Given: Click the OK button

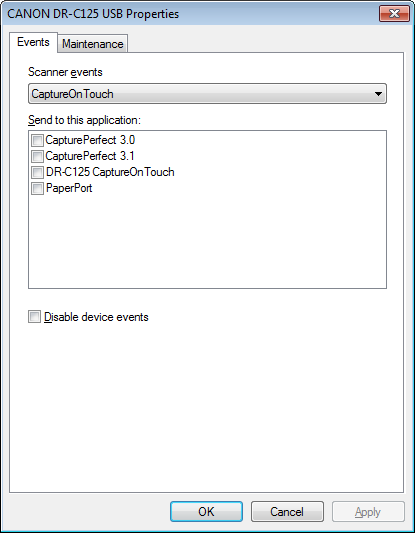Looking at the screenshot, I should point(206,512).
